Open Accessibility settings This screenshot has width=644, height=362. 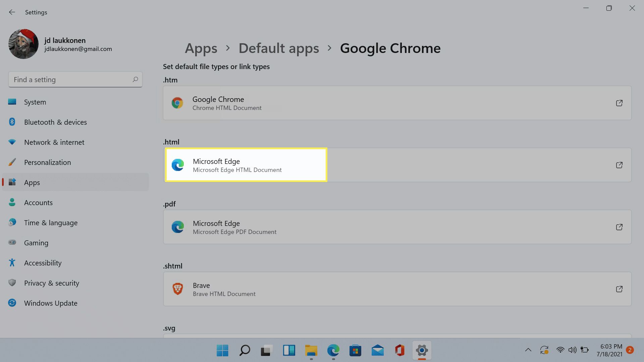(75, 263)
